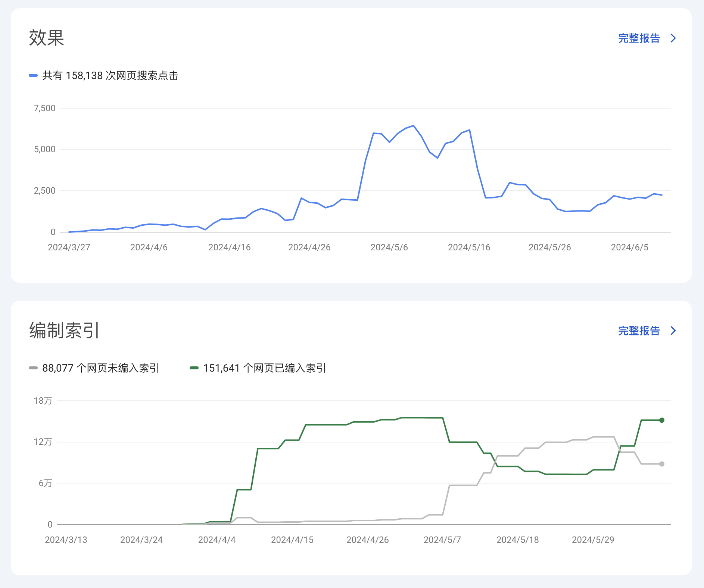Click the 2024/5/16 date label
704x588 pixels.
point(469,247)
